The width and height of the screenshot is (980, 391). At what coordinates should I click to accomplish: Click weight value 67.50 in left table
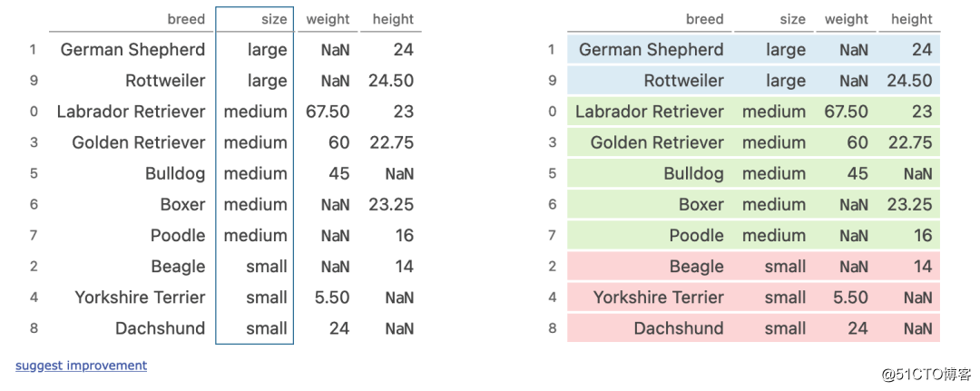(x=328, y=112)
